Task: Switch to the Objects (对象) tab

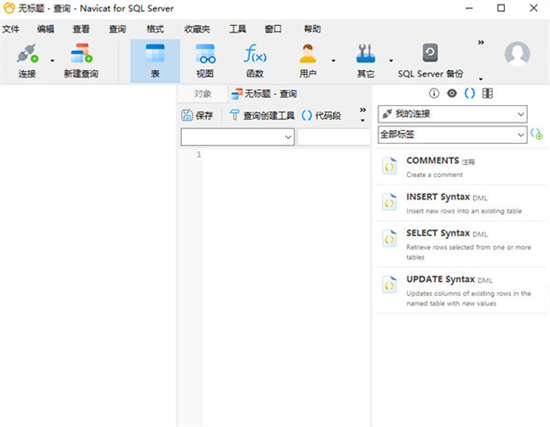Action: tap(202, 94)
